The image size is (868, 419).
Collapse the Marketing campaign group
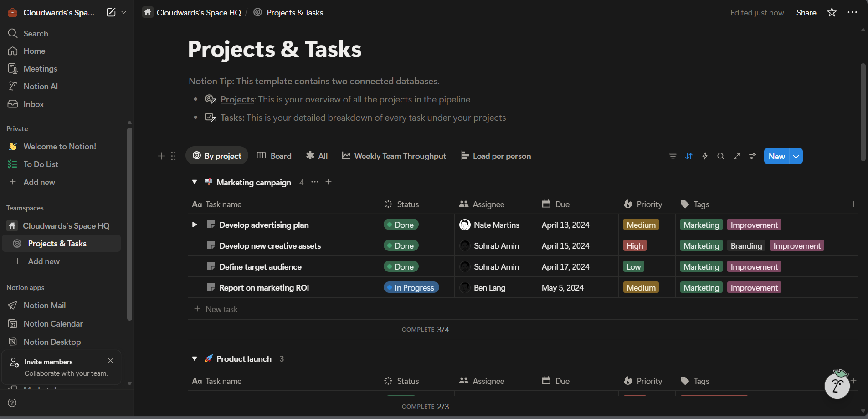[x=195, y=182]
